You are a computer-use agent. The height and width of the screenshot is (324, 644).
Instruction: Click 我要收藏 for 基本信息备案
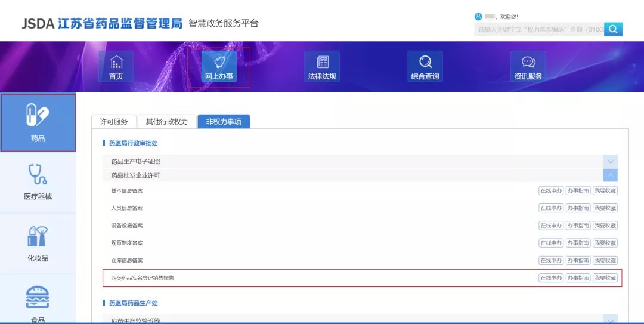(x=605, y=191)
